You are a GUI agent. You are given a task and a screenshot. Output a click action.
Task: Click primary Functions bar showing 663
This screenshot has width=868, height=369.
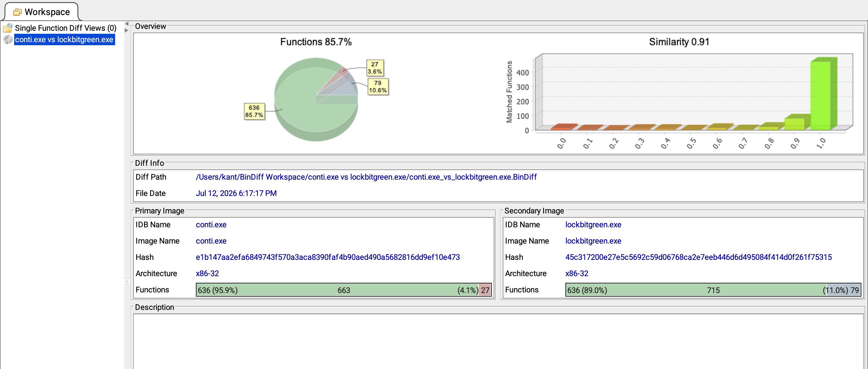pos(344,290)
